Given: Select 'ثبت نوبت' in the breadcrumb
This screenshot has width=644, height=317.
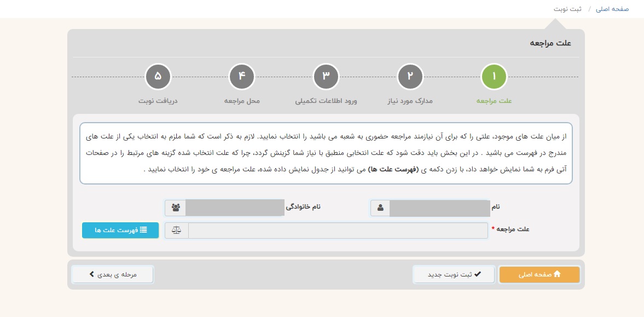Looking at the screenshot, I should coord(567,9).
